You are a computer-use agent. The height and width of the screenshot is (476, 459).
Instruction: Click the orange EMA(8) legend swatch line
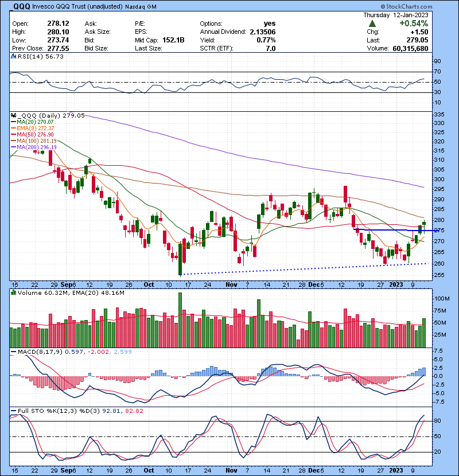[x=13, y=128]
